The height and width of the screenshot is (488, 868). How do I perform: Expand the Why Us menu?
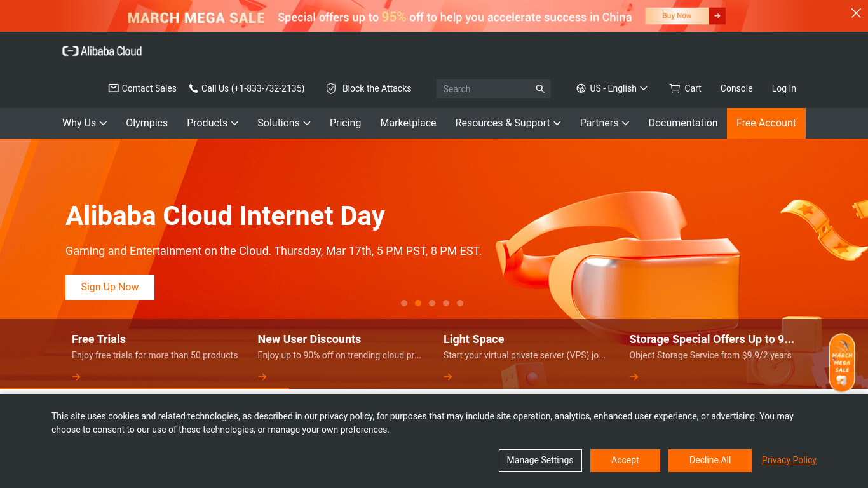pos(85,123)
